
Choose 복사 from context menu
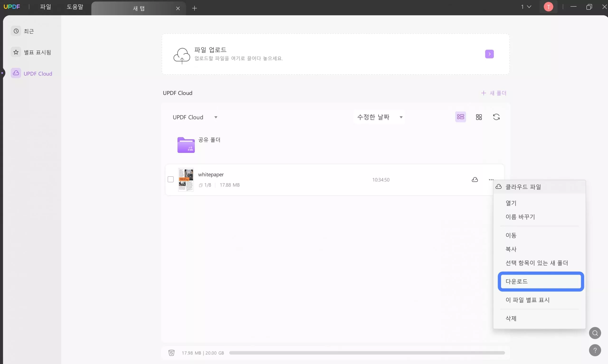pyautogui.click(x=539, y=249)
